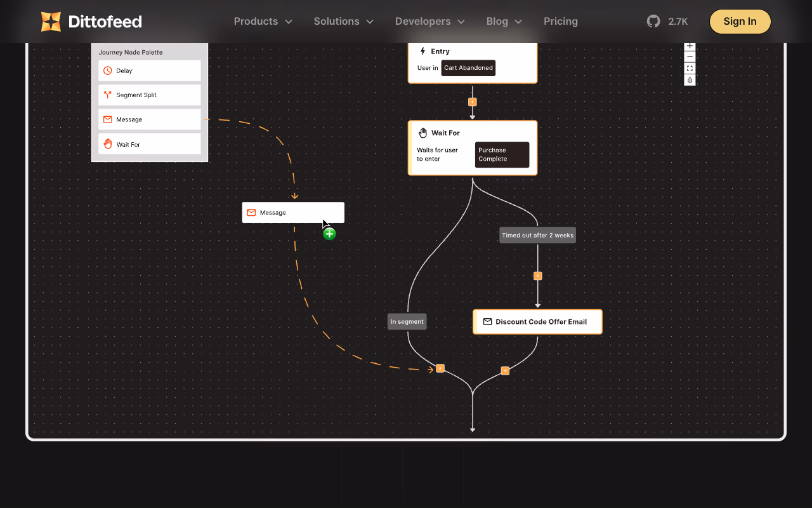The image size is (812, 508).
Task: Expand the Solutions dropdown menu
Action: click(344, 22)
